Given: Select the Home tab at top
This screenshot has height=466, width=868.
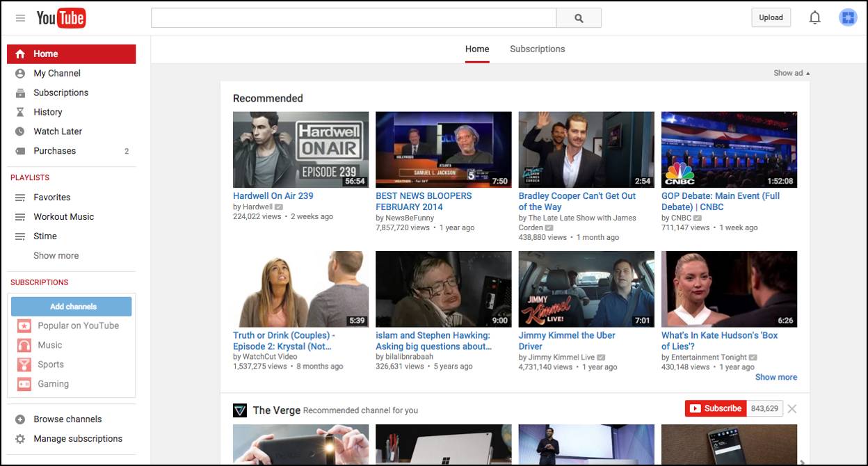Looking at the screenshot, I should pos(477,49).
